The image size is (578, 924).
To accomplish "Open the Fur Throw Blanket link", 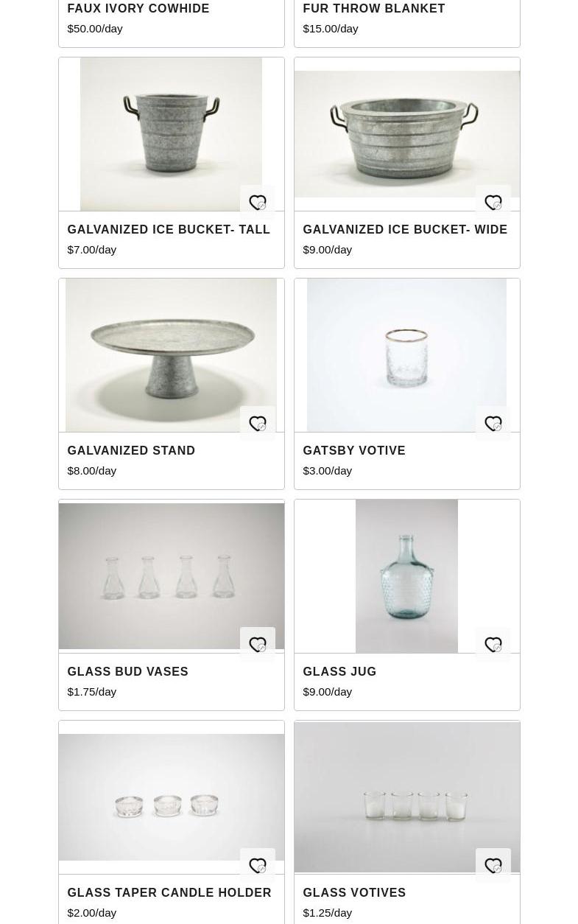I will [374, 9].
